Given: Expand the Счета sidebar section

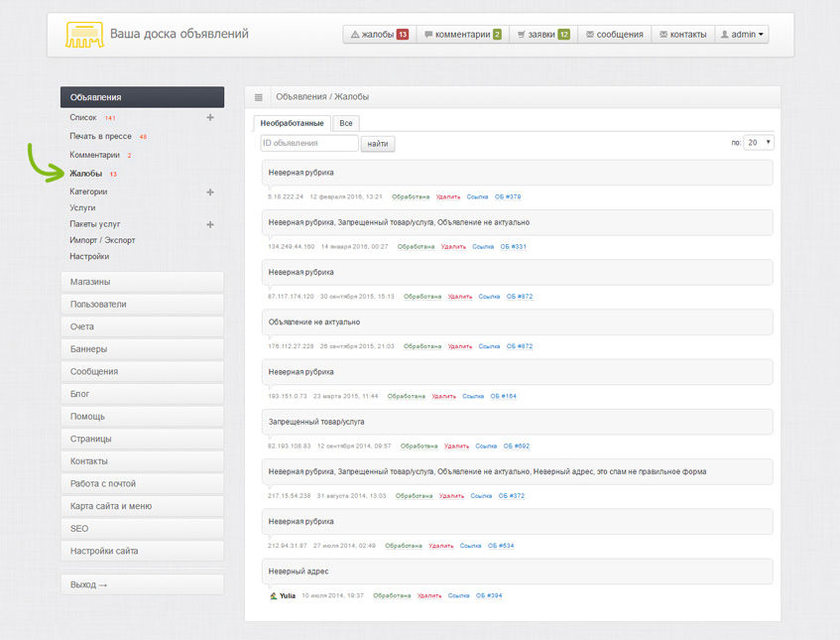Looking at the screenshot, I should (x=142, y=327).
